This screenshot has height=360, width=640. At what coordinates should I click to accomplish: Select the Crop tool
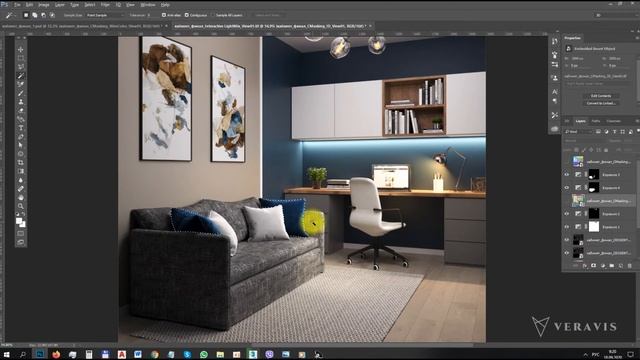[20, 162]
